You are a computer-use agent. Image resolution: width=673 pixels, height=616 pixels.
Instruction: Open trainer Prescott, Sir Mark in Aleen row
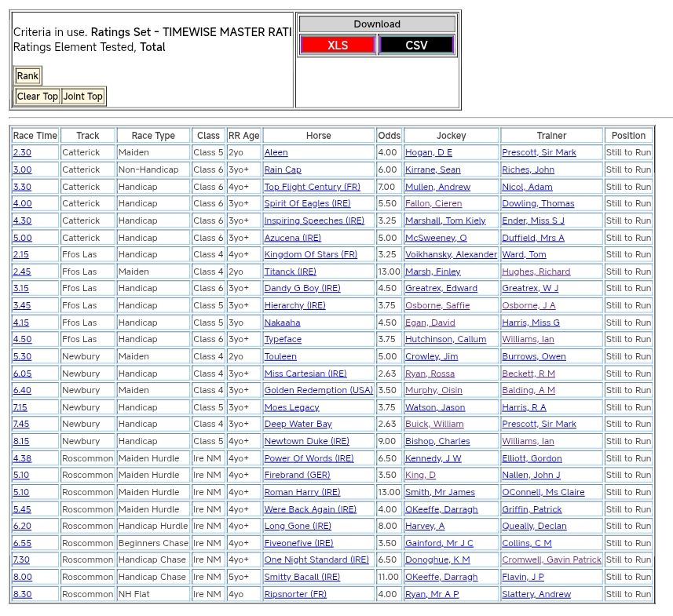click(x=539, y=153)
